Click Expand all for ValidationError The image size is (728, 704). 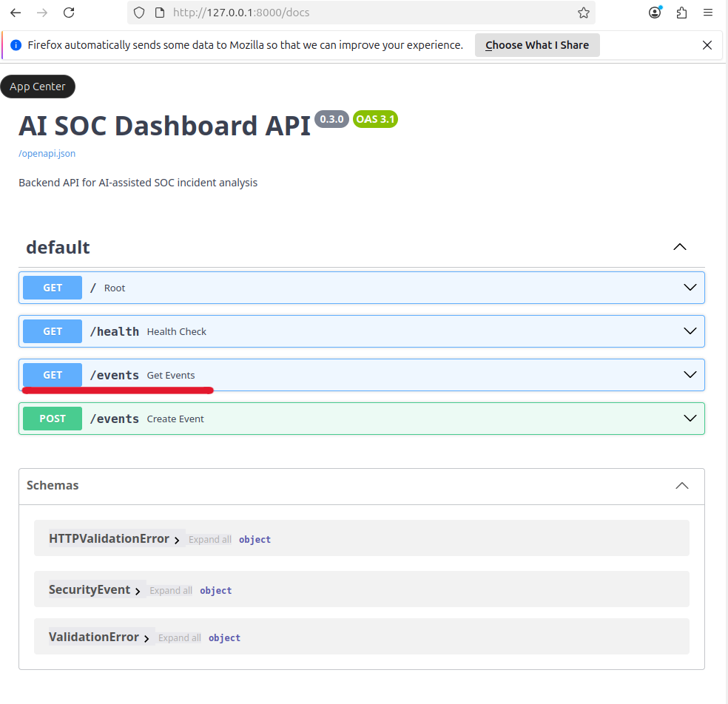pyautogui.click(x=180, y=637)
